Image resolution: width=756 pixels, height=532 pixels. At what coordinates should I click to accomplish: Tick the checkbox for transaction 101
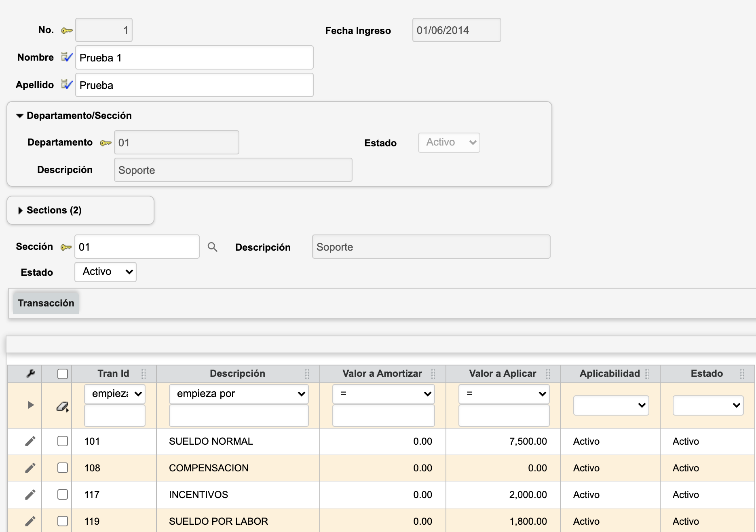click(63, 441)
